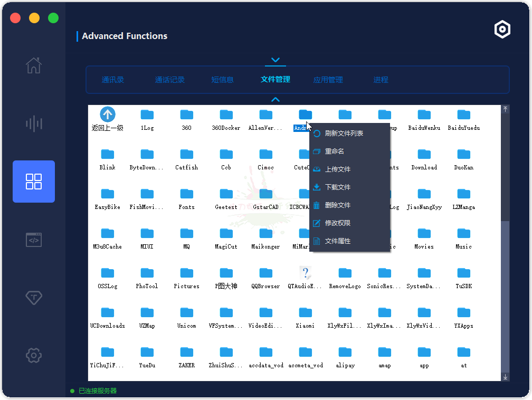Click the Home icon in sidebar

point(34,65)
